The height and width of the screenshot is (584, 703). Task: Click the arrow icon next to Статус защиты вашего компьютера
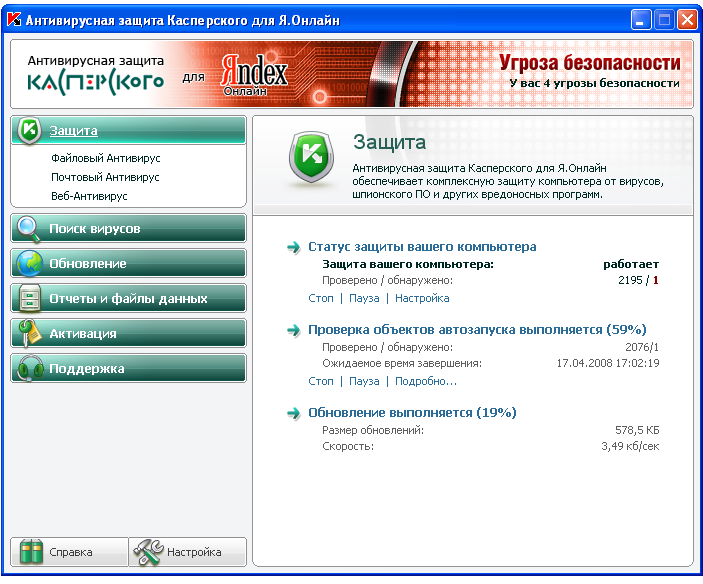[294, 247]
